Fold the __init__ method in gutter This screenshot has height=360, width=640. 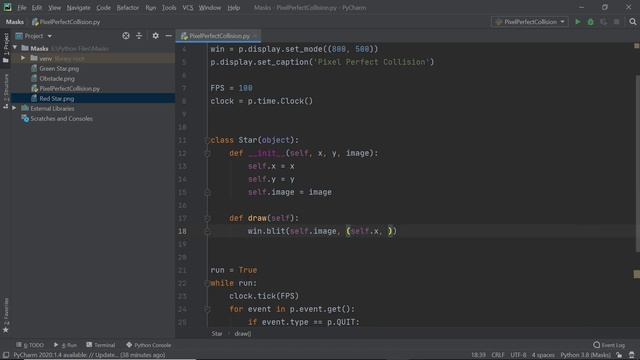point(207,153)
